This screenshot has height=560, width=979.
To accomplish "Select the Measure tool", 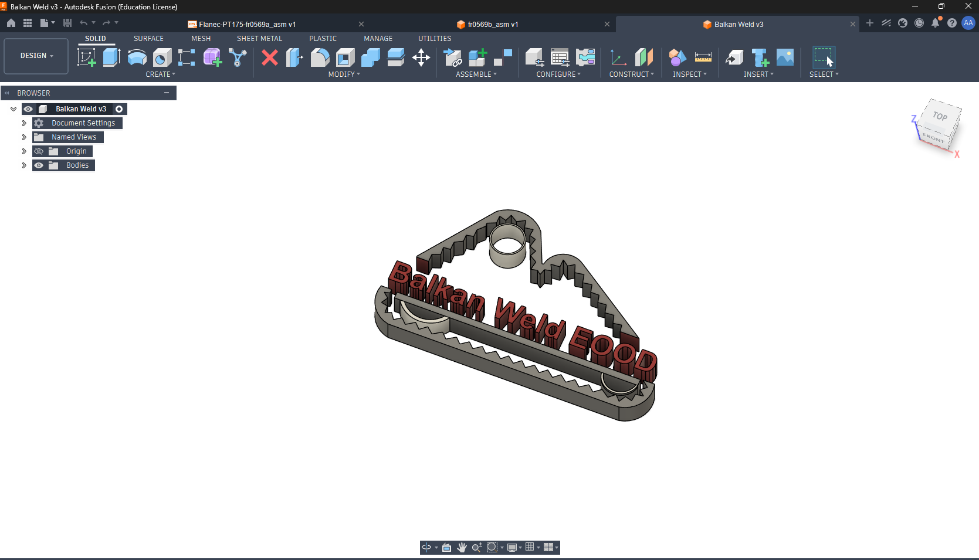I will click(x=703, y=57).
